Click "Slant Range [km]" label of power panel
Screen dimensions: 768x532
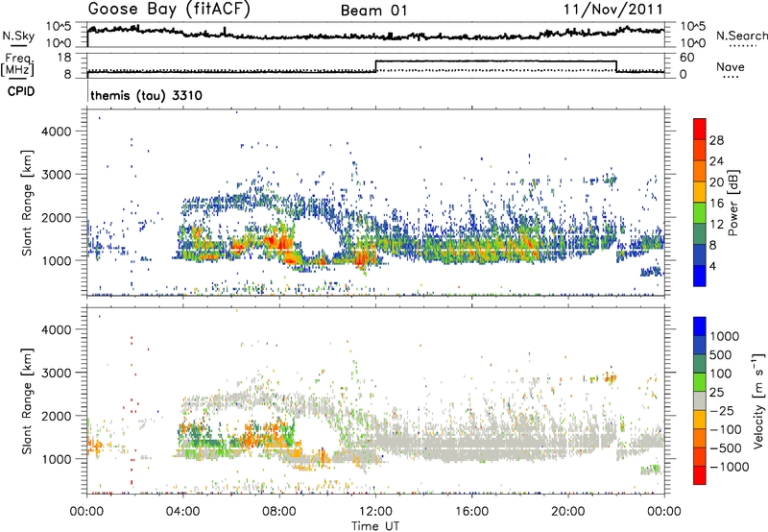click(27, 203)
